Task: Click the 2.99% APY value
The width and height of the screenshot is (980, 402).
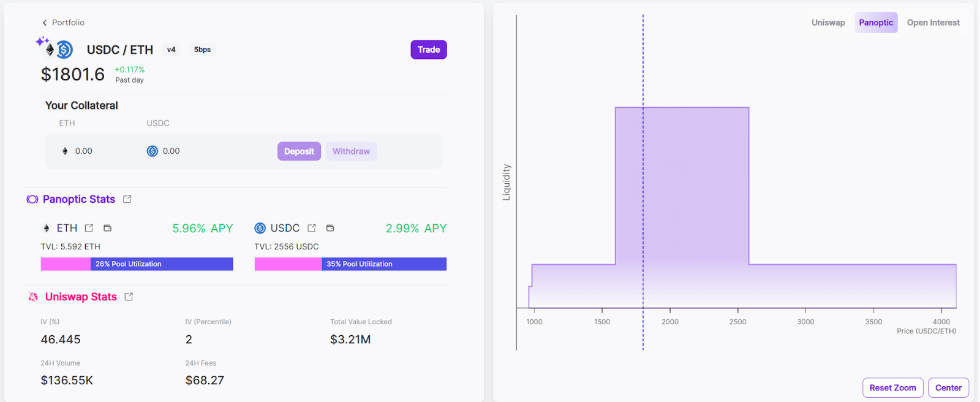Action: click(x=416, y=229)
